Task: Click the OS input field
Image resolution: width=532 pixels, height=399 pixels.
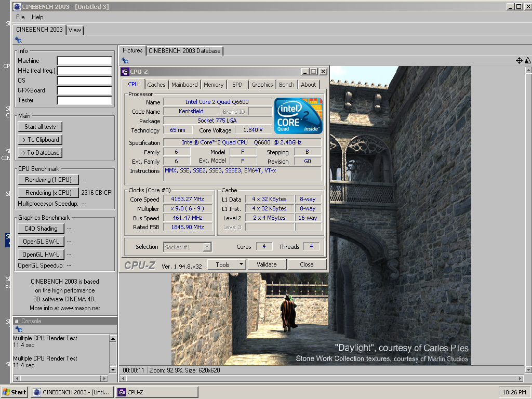Action: [x=85, y=81]
